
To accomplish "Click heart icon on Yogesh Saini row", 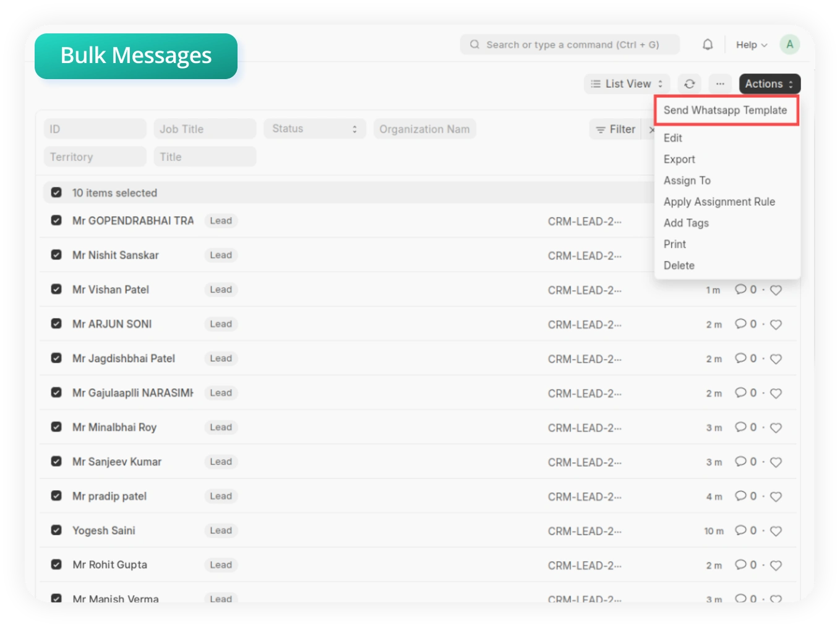I will [776, 531].
